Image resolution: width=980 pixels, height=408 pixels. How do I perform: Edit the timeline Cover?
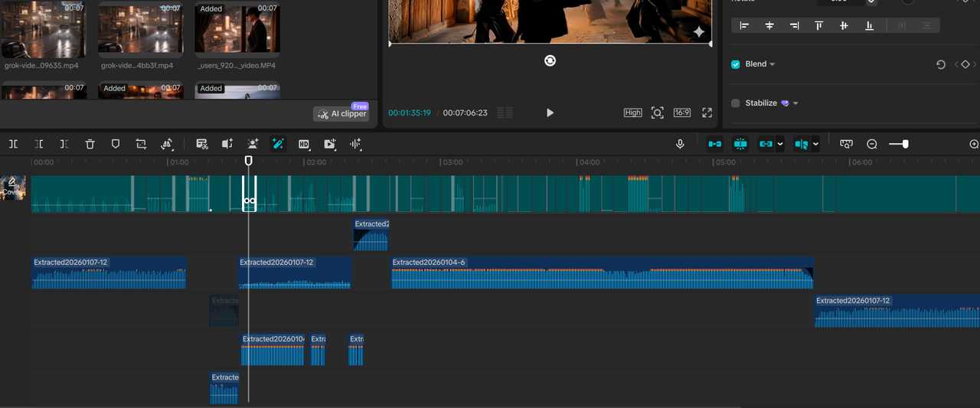(x=12, y=188)
